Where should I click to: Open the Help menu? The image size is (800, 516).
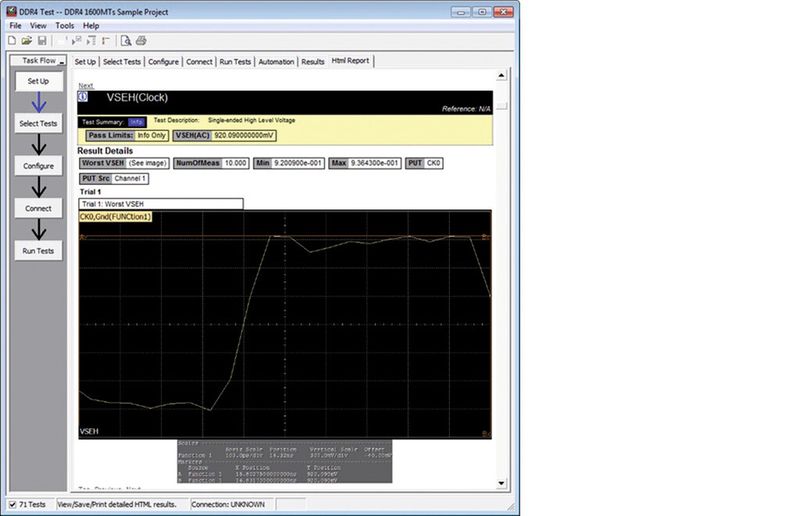[x=91, y=26]
